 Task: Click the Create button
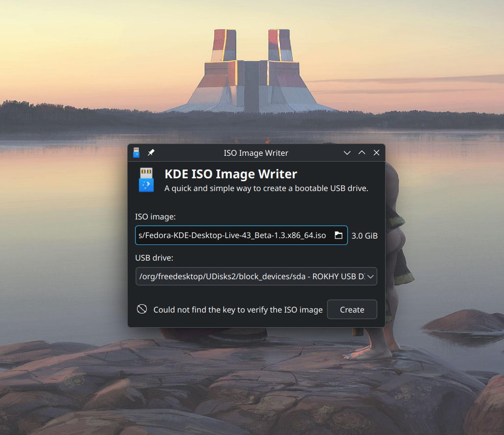click(x=352, y=310)
